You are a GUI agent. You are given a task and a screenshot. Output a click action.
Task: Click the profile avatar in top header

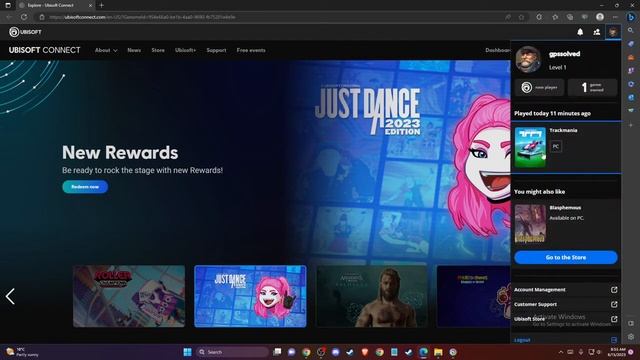613,32
